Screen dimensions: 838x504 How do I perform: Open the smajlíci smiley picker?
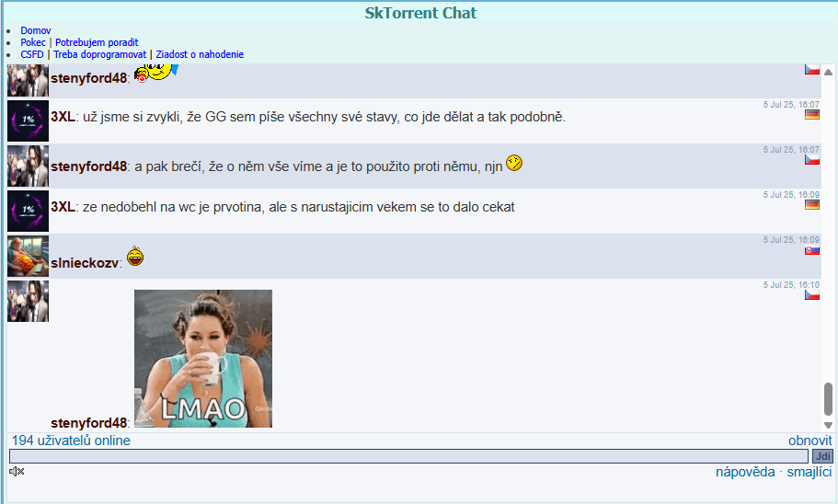(809, 472)
